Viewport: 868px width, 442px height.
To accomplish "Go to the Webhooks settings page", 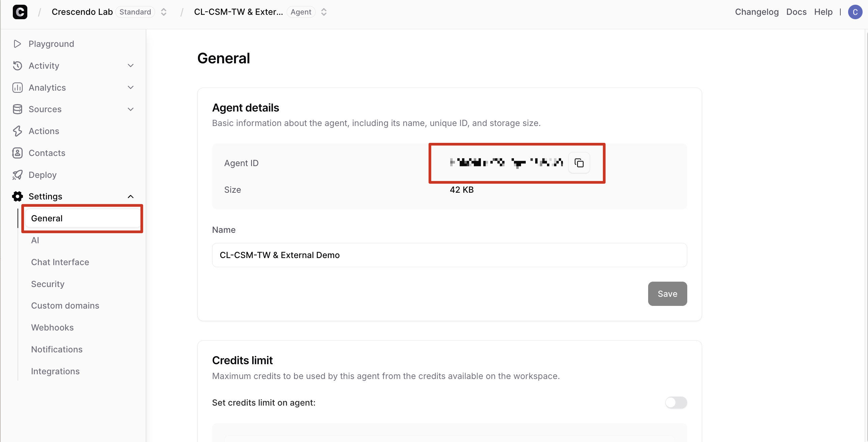I will pyautogui.click(x=52, y=327).
